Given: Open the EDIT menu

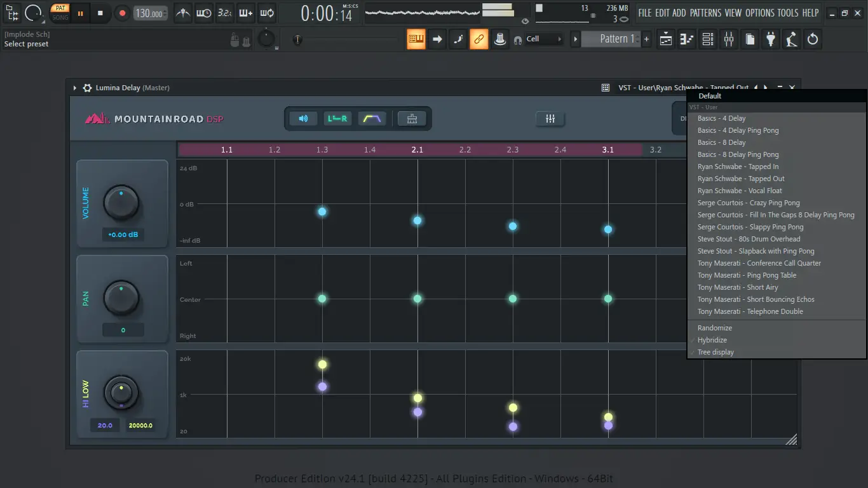Looking at the screenshot, I should 662,13.
